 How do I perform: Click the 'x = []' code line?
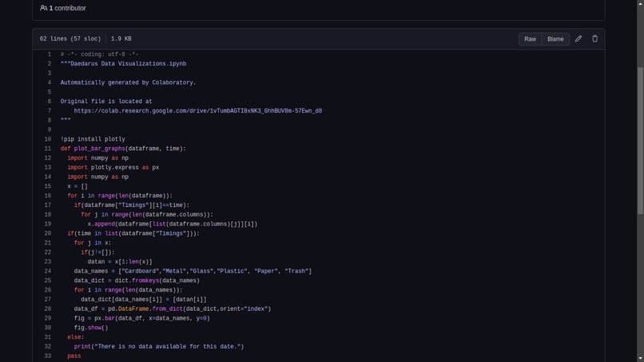pos(78,186)
